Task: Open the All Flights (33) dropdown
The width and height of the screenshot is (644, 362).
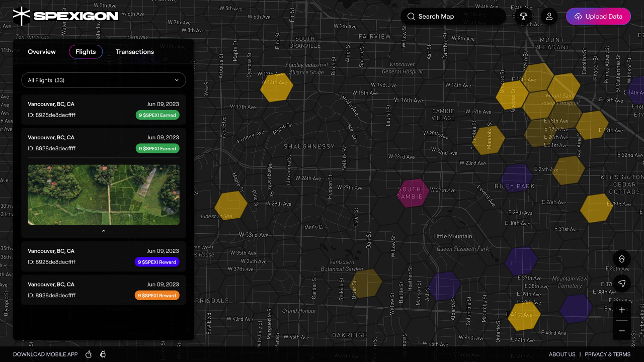Action: (x=104, y=80)
